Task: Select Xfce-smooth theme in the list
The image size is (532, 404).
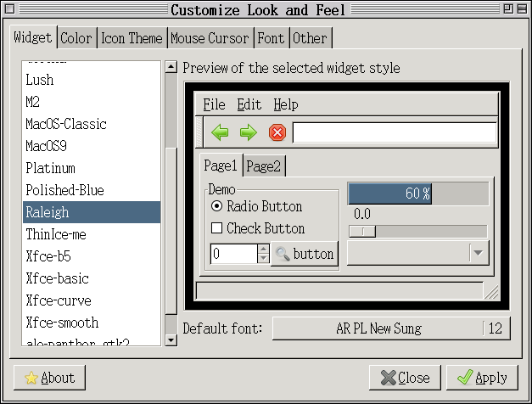Action: 62,323
